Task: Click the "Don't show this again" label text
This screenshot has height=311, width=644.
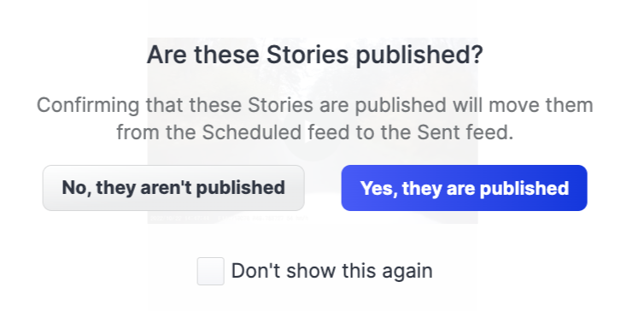Action: click(x=332, y=271)
